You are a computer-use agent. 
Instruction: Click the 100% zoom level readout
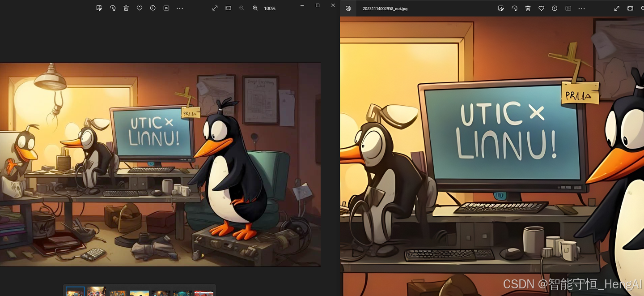(x=270, y=9)
